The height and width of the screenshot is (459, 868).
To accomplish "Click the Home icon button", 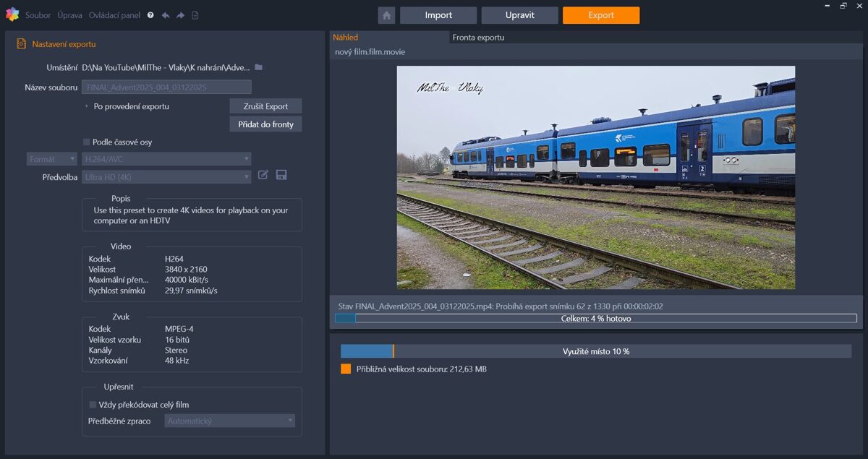I will [x=386, y=15].
